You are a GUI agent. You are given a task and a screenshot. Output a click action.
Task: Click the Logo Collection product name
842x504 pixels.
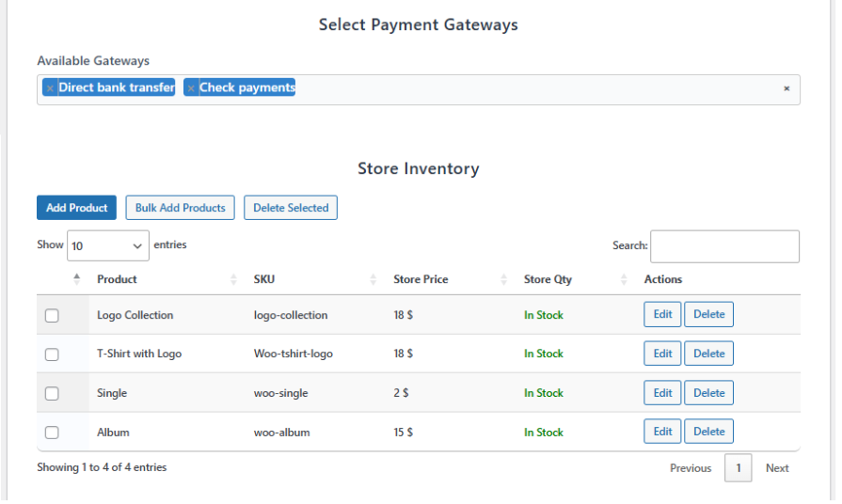[135, 317]
